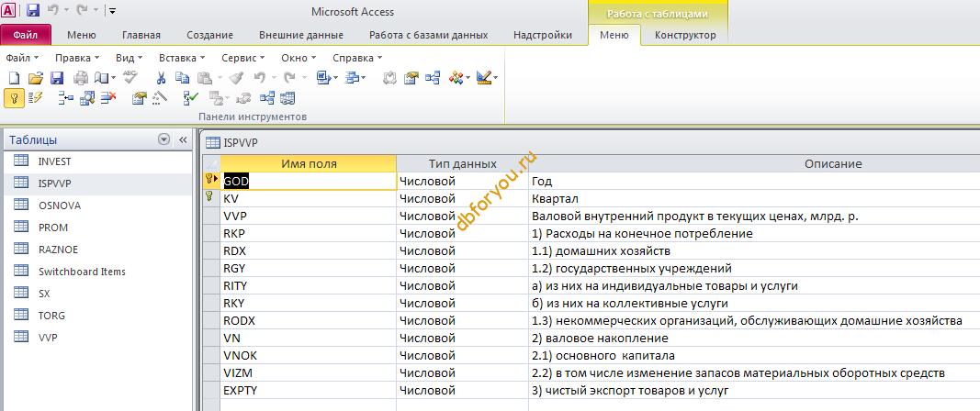Click the Build wand icon
This screenshot has width=980, height=411.
(160, 97)
